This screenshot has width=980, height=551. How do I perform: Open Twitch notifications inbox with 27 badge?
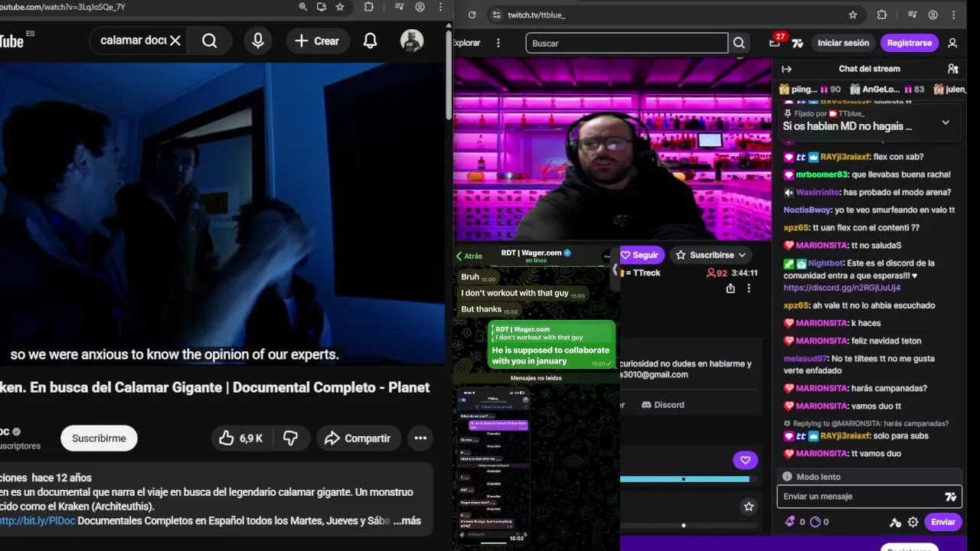(x=775, y=43)
